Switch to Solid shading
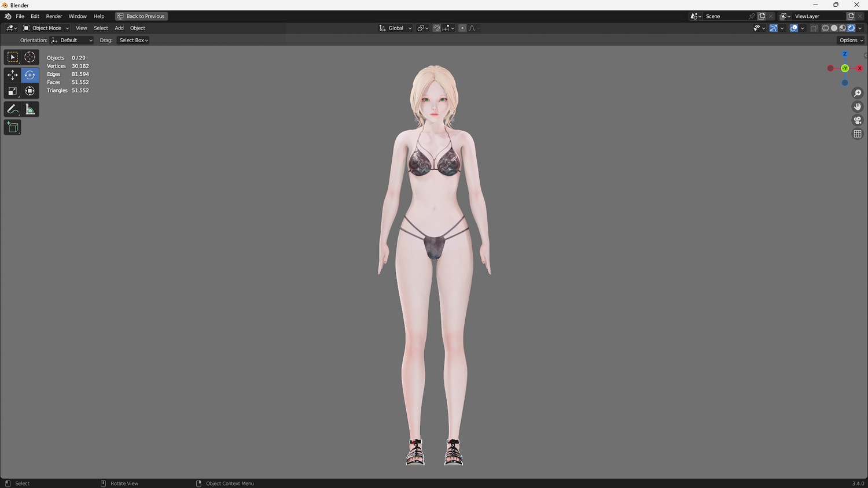868x488 pixels. 834,28
